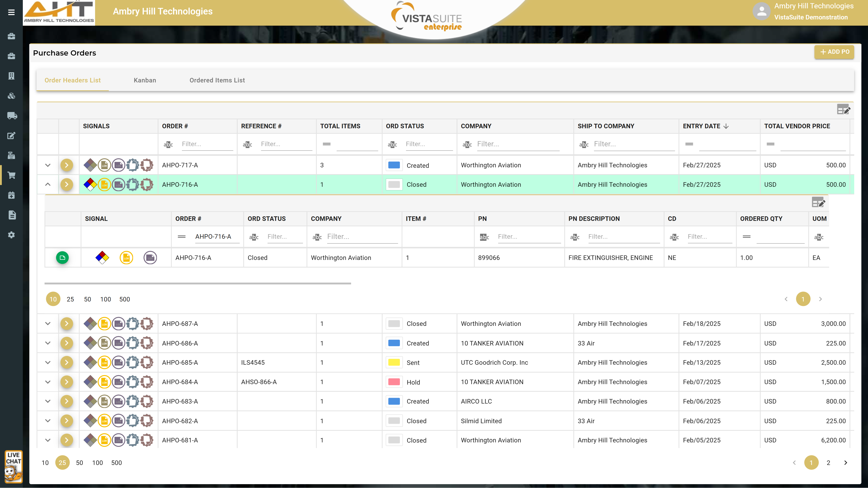Open yellow arrow button for AHPO-717-A
Image resolution: width=868 pixels, height=488 pixels.
tap(67, 165)
